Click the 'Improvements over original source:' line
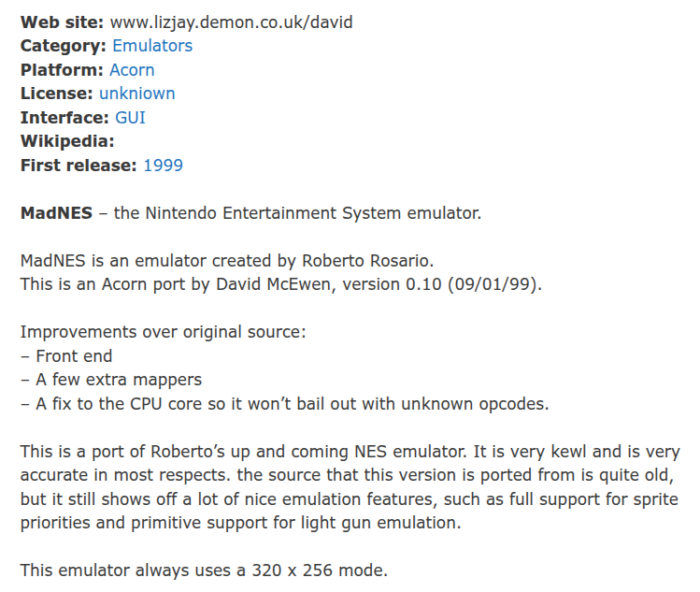The width and height of the screenshot is (700, 592). point(163,332)
